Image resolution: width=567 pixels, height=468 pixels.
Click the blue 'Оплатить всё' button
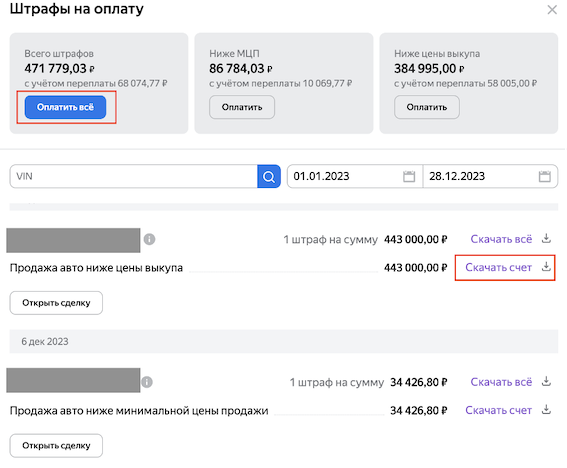point(65,107)
